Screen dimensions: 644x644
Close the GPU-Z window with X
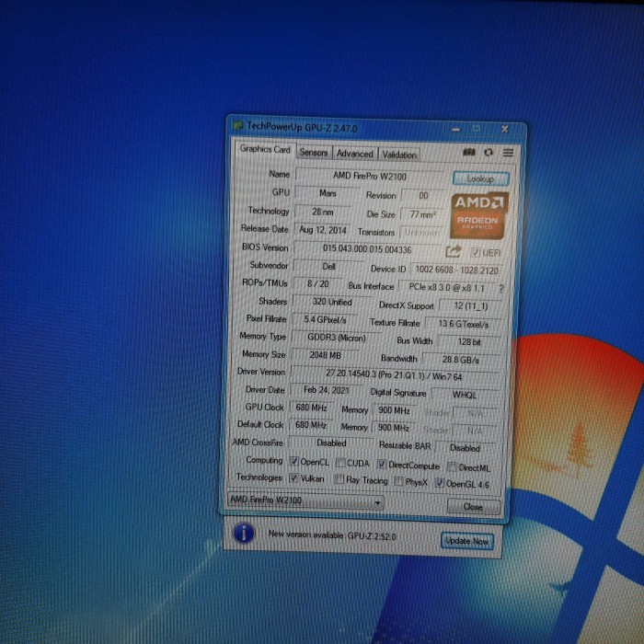(x=505, y=130)
